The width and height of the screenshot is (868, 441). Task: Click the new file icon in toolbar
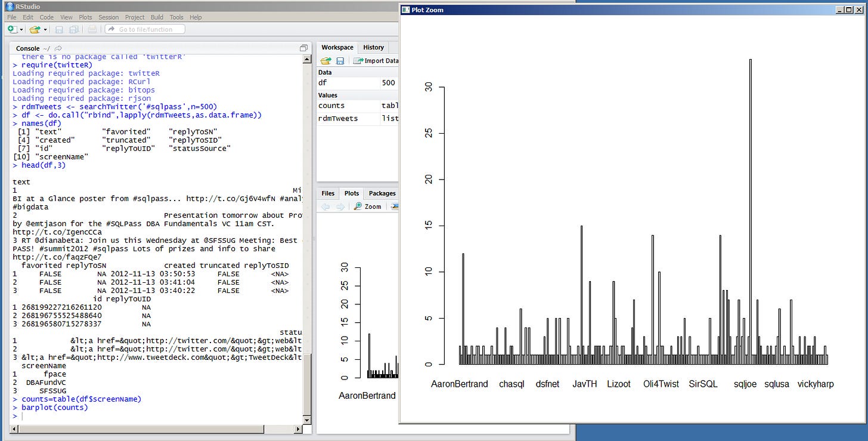point(12,29)
